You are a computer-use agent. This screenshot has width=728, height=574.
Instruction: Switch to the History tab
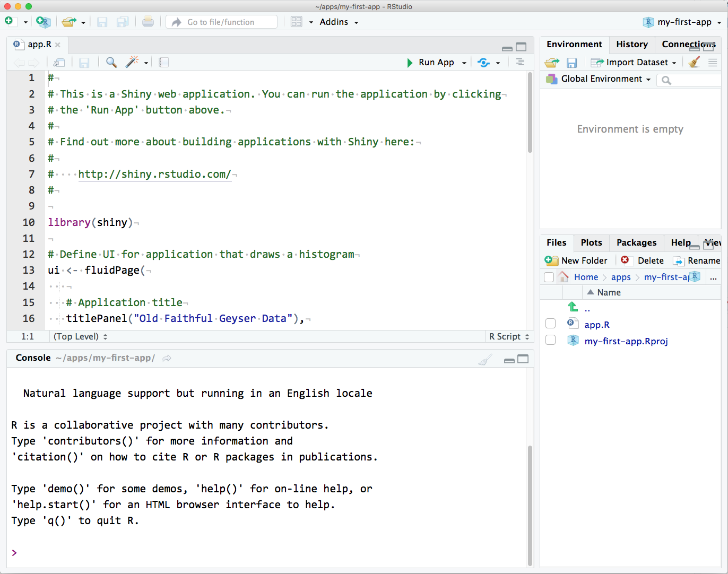click(x=631, y=45)
